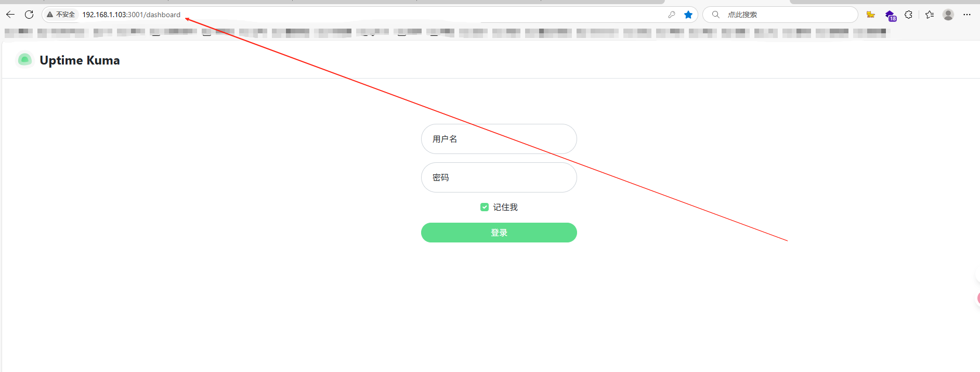Open the Extensions puzzle piece menu
Viewport: 980px width, 372px height.
pyautogui.click(x=908, y=15)
